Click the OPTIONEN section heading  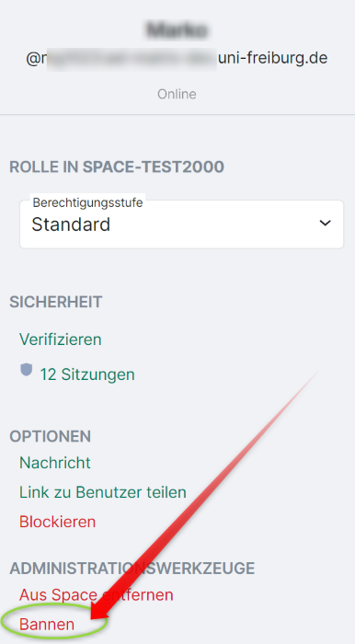50,436
